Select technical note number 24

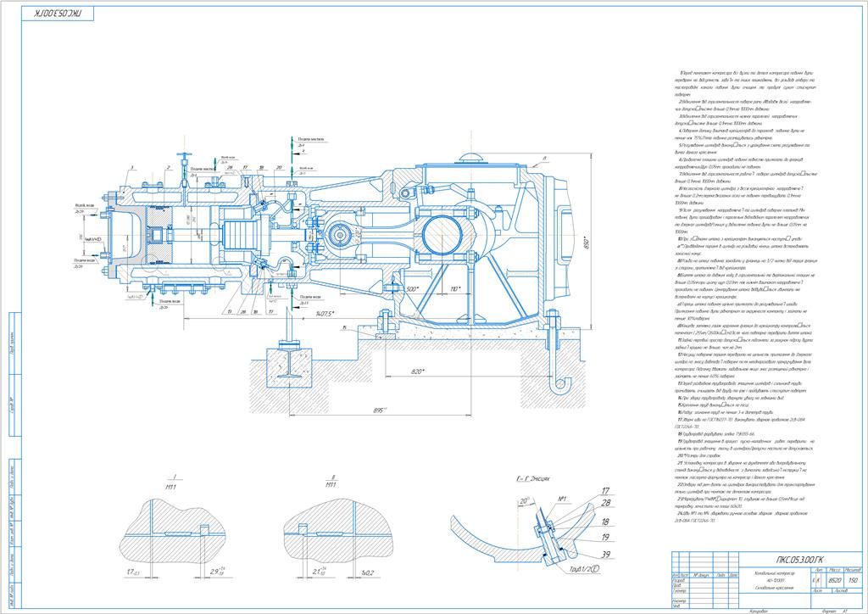point(741,516)
